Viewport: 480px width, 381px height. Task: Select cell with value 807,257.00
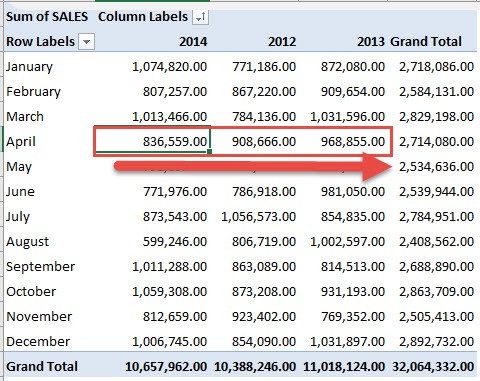click(175, 92)
